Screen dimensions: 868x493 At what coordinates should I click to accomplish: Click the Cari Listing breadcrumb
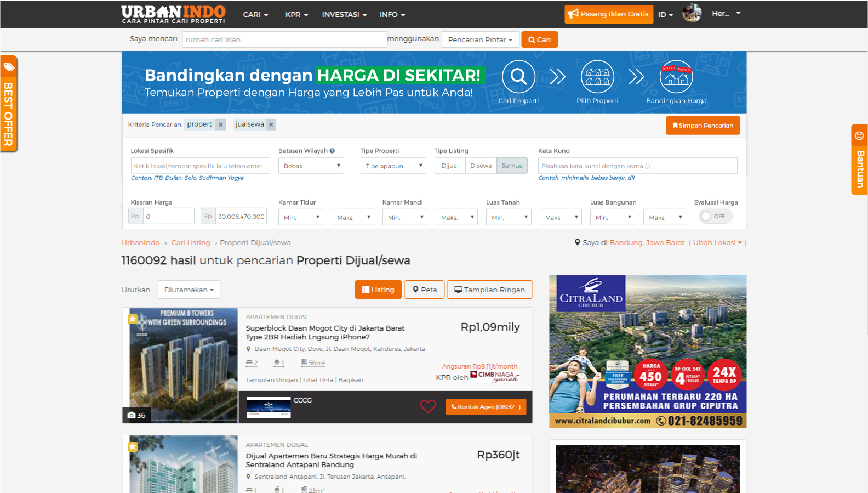coord(191,242)
